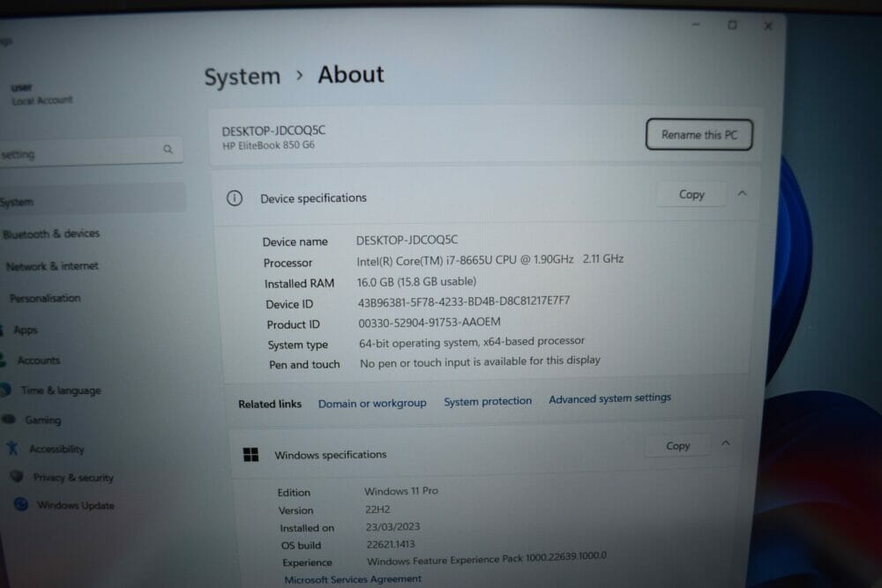882x588 pixels.
Task: Click the Pen and touch value text
Action: pos(480,361)
